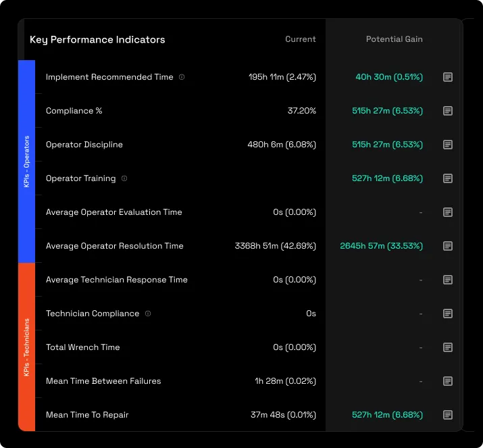The width and height of the screenshot is (483, 448).
Task: Open details icon for Total Wrench Time
Action: [448, 347]
